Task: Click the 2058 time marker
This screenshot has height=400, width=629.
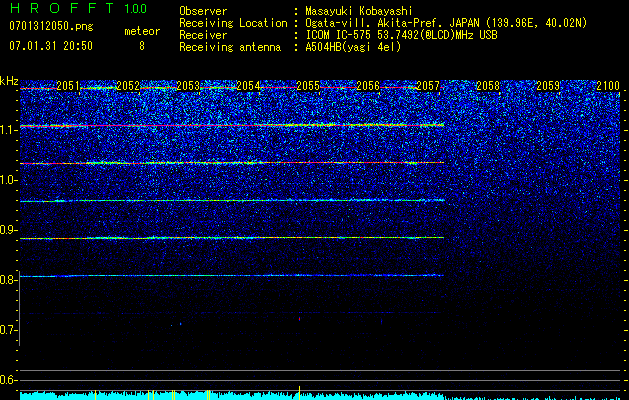Action: click(x=488, y=86)
